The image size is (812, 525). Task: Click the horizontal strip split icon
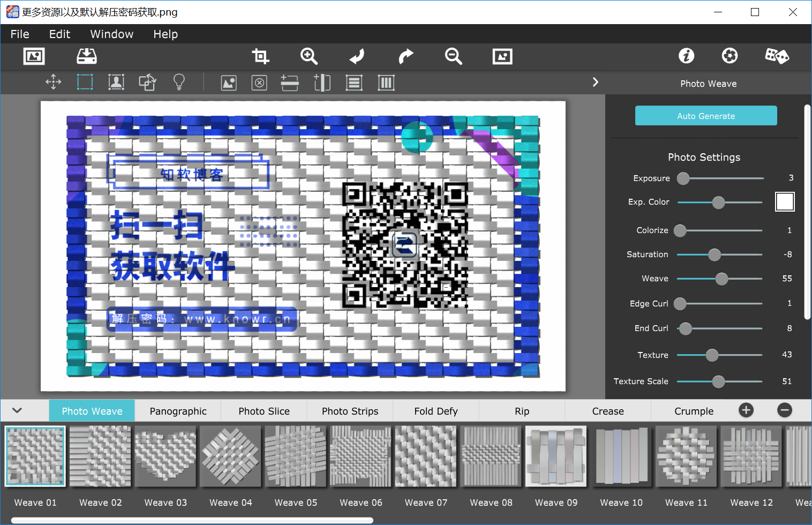click(290, 83)
